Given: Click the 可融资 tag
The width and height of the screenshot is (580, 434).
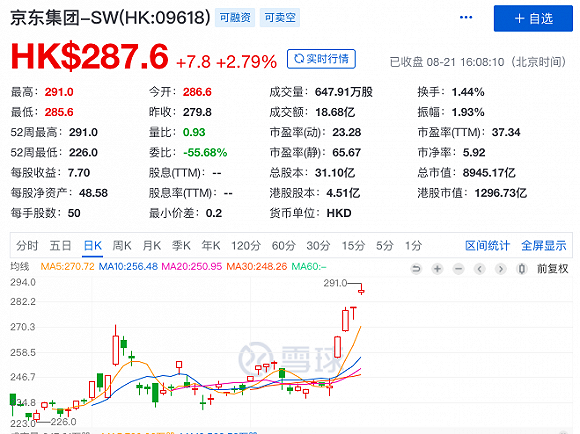Looking at the screenshot, I should click(x=235, y=17).
